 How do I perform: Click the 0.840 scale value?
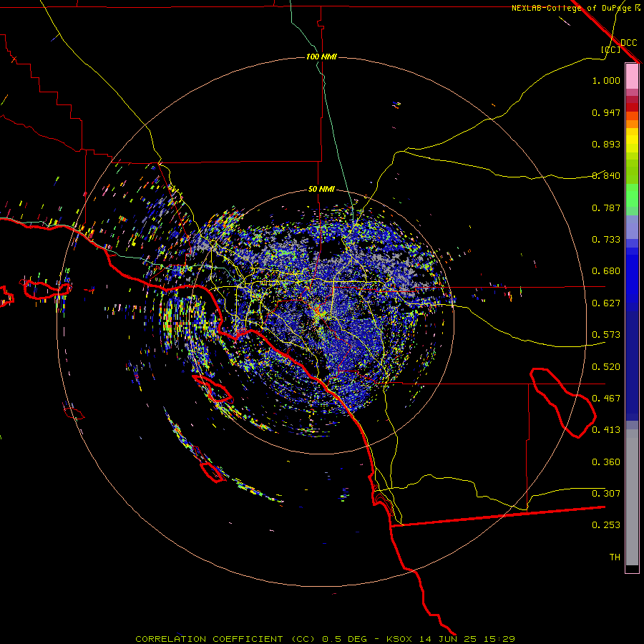[x=606, y=176]
